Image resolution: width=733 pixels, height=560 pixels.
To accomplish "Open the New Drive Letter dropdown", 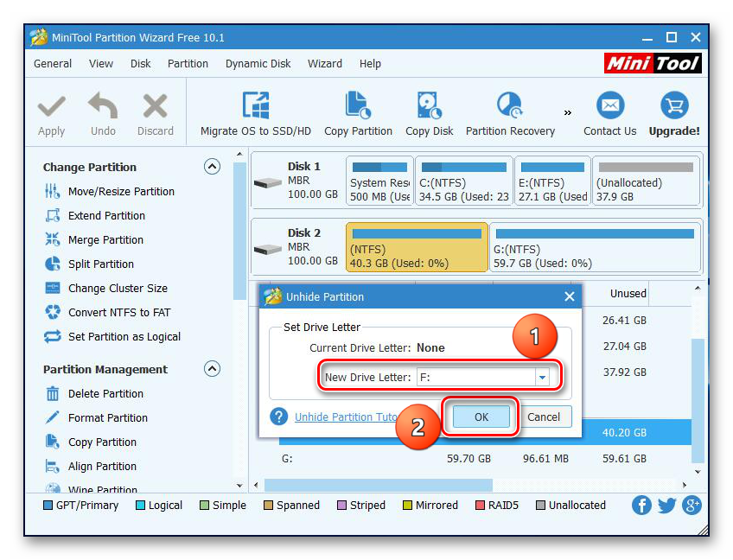I will tap(542, 378).
